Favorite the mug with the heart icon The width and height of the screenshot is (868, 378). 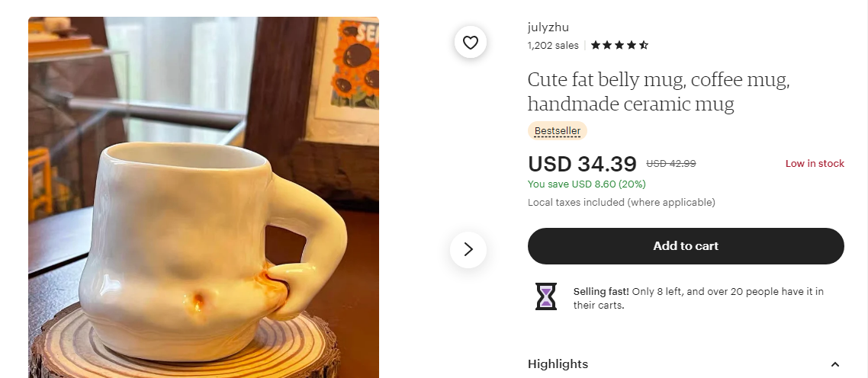pyautogui.click(x=471, y=43)
